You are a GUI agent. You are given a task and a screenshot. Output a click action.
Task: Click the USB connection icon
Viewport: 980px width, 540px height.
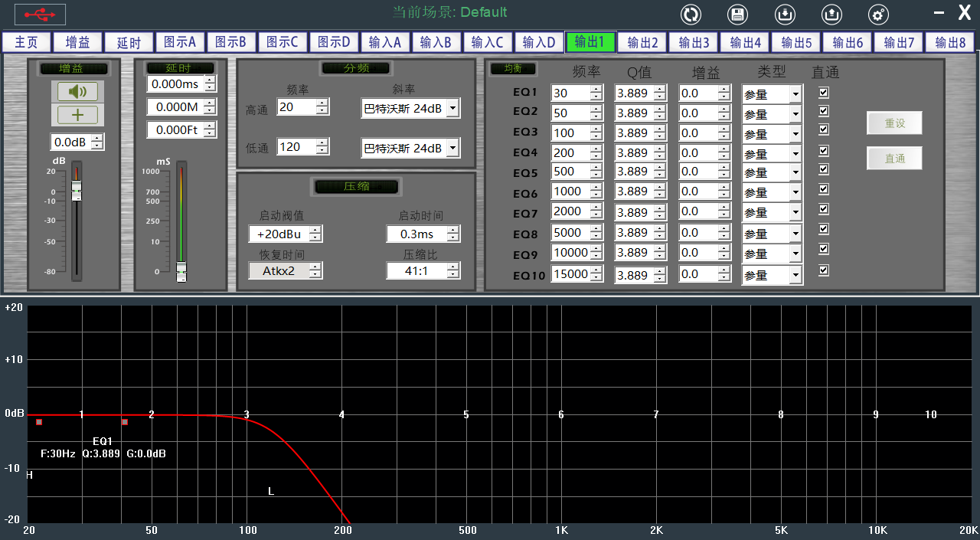coord(40,15)
